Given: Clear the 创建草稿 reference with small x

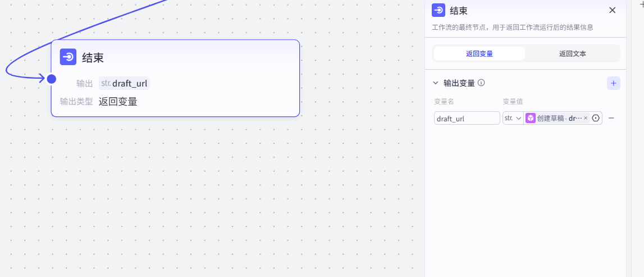Looking at the screenshot, I should pos(586,118).
